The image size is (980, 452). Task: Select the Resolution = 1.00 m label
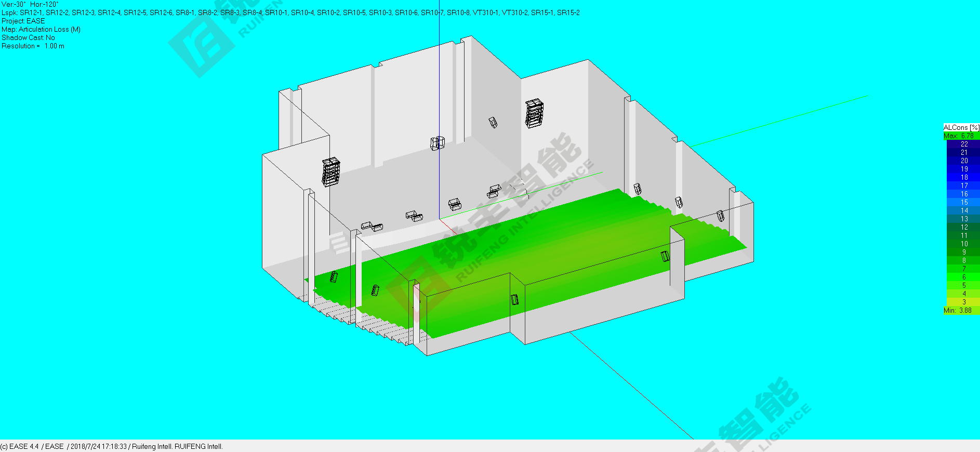33,46
